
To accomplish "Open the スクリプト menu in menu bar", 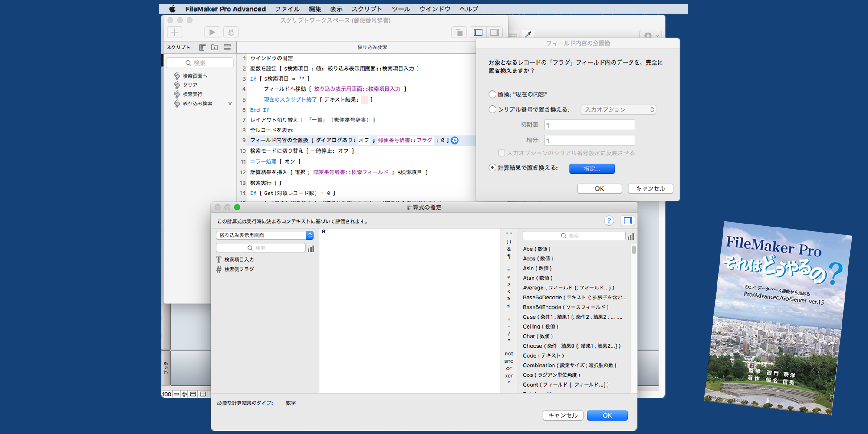I will click(367, 9).
